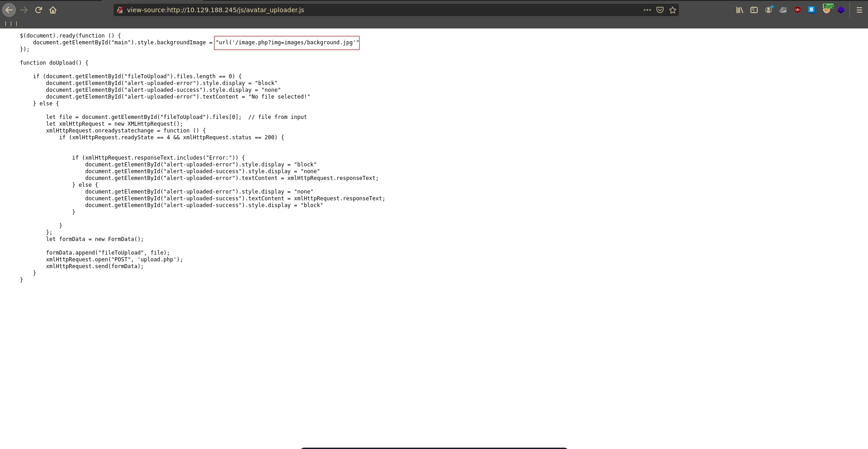Bookmark this page with the star

[x=673, y=10]
